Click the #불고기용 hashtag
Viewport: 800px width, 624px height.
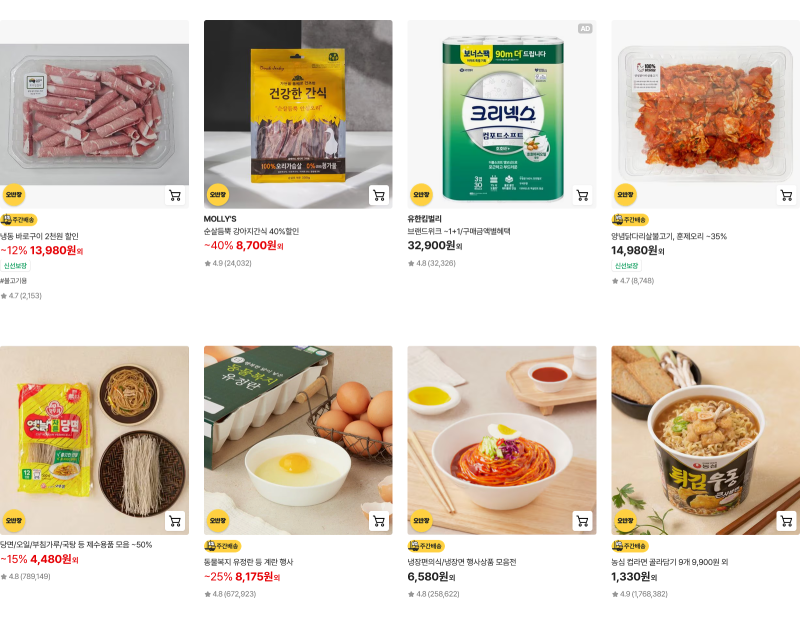tap(13, 281)
